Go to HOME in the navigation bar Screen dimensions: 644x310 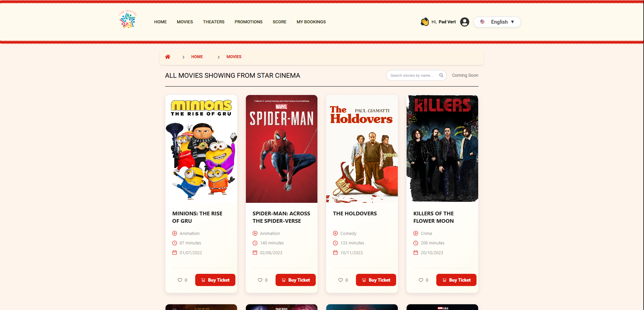click(x=160, y=22)
